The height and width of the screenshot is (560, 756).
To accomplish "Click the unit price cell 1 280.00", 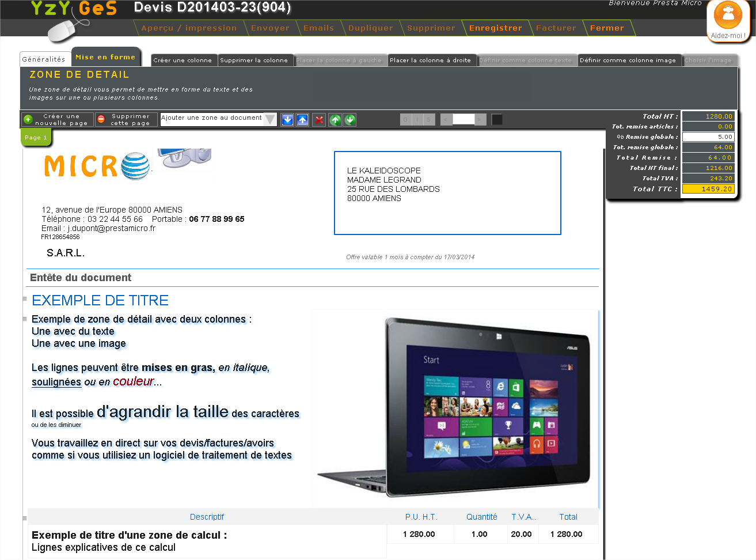I will [419, 534].
